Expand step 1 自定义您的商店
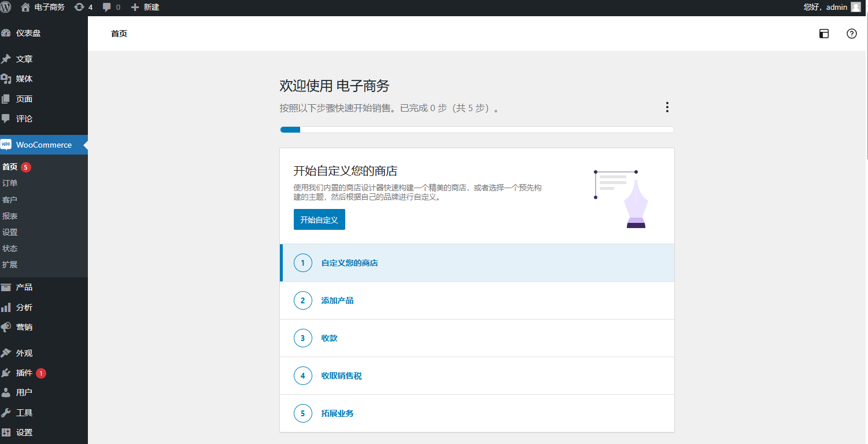 (477, 263)
